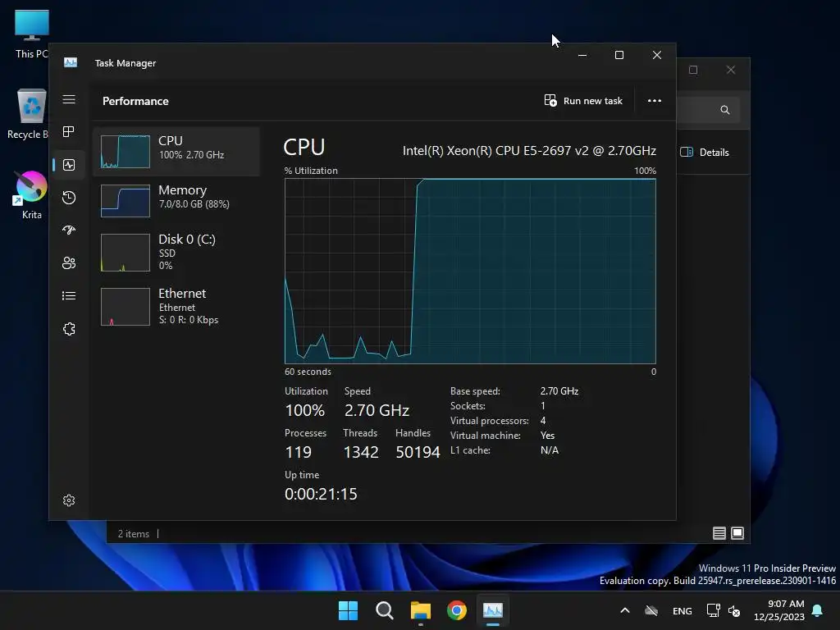The width and height of the screenshot is (840, 630).
Task: Open the Task Manager navigation hamburger menu
Action: pos(69,99)
